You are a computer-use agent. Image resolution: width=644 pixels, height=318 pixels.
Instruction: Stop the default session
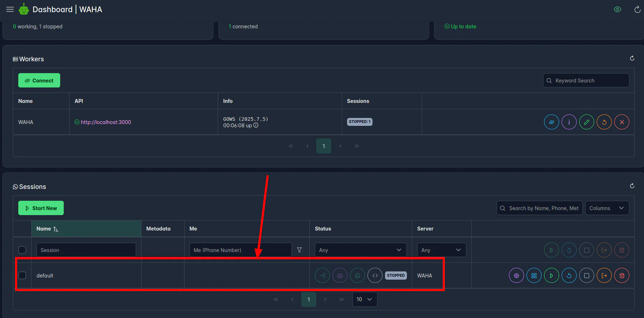[x=587, y=275]
